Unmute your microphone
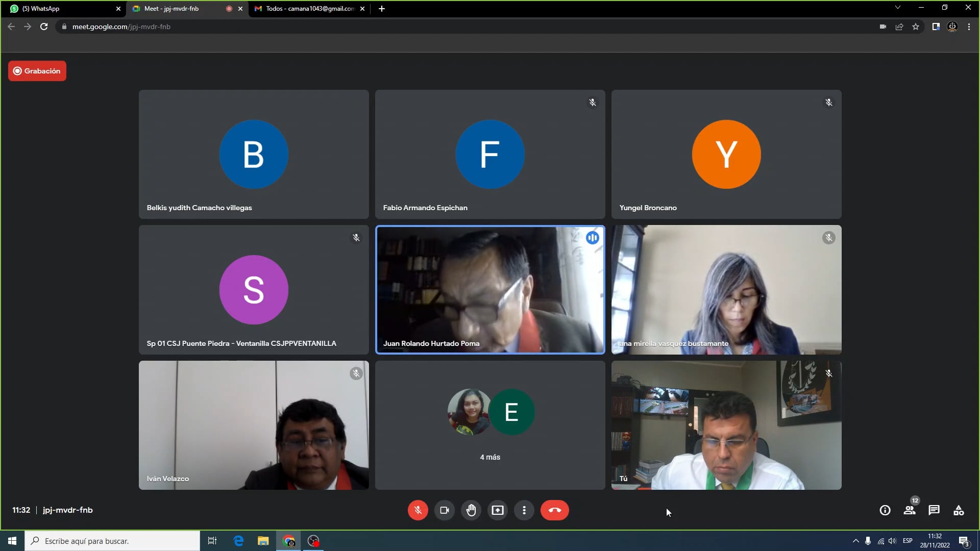 click(x=418, y=510)
